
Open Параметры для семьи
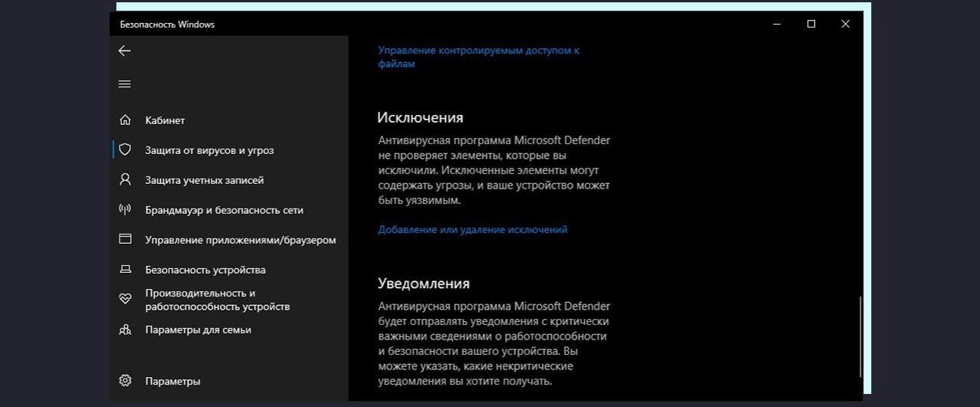click(198, 330)
